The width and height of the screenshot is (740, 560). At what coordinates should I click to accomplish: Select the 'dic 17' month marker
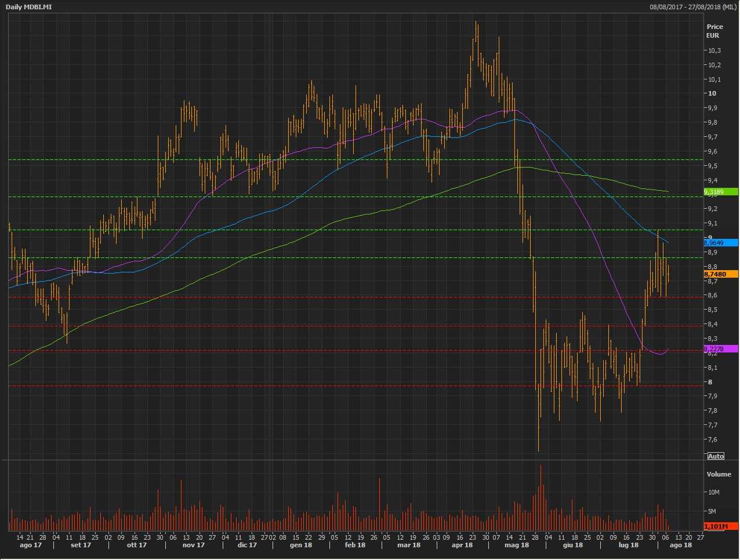click(x=247, y=545)
